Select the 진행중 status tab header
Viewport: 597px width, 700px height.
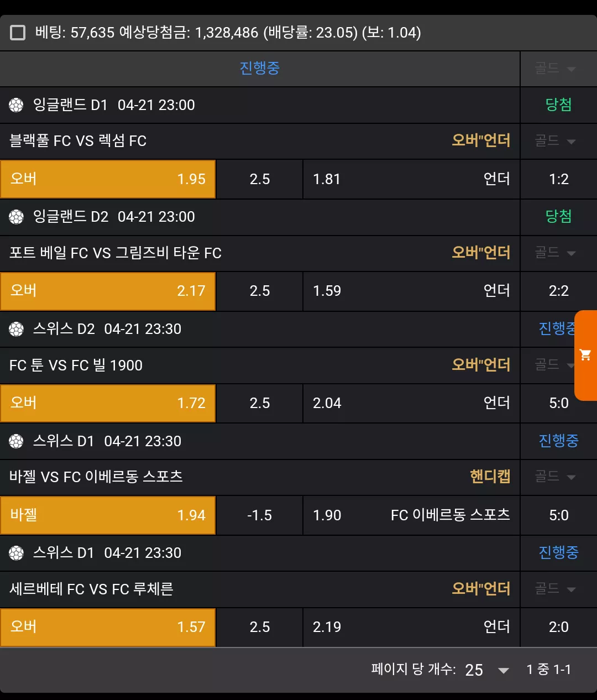[260, 69]
